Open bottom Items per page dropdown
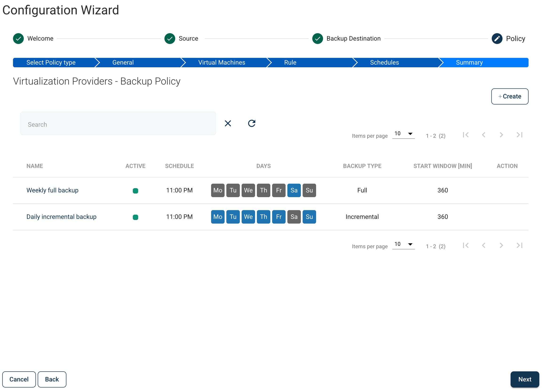This screenshot has height=392, width=542. tap(403, 244)
